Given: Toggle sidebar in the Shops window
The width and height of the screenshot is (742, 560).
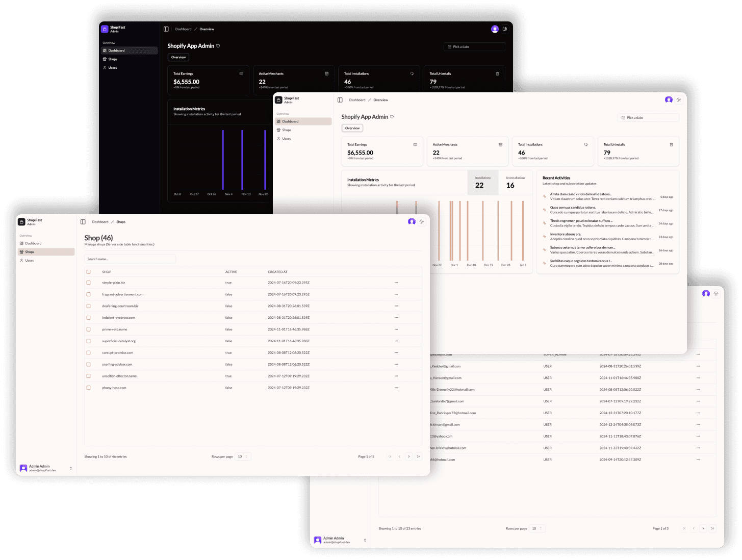Looking at the screenshot, I should [x=83, y=222].
